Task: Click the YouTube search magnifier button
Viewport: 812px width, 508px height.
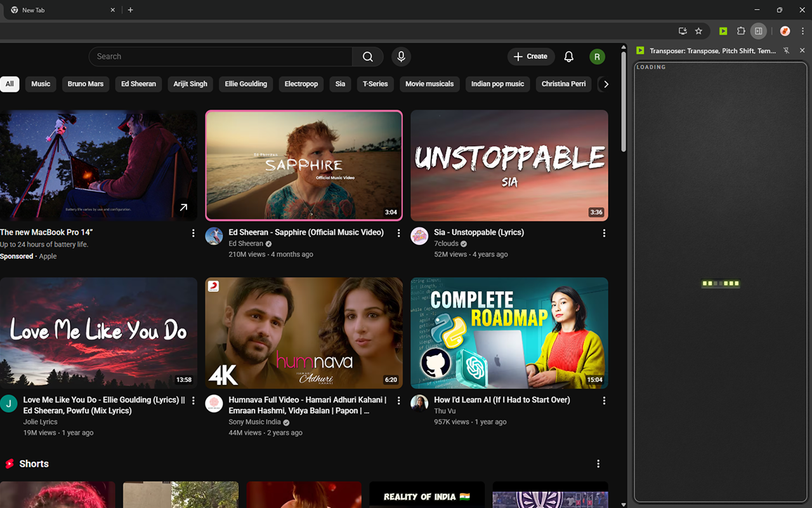Action: [368, 57]
